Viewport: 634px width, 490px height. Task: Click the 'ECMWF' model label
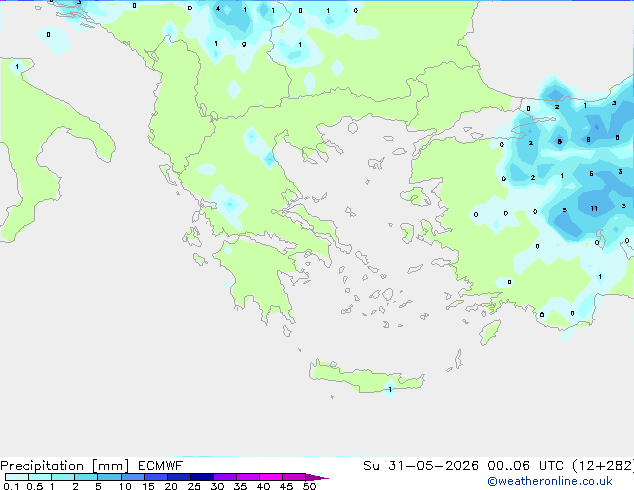(161, 466)
